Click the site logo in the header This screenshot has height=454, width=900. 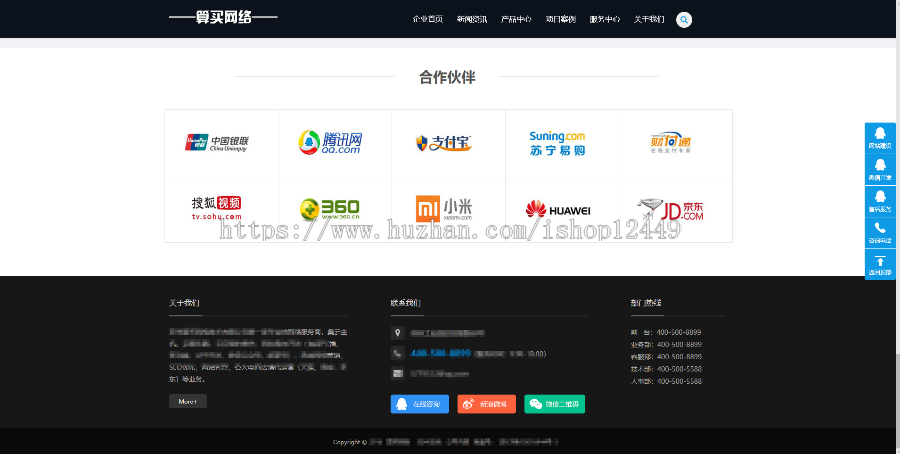[223, 17]
